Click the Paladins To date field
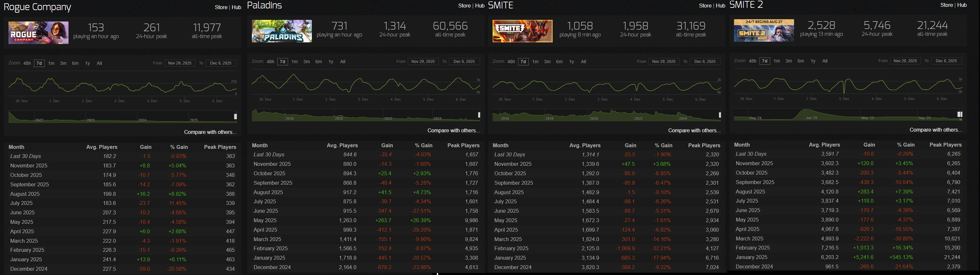980x275 pixels. click(x=464, y=62)
